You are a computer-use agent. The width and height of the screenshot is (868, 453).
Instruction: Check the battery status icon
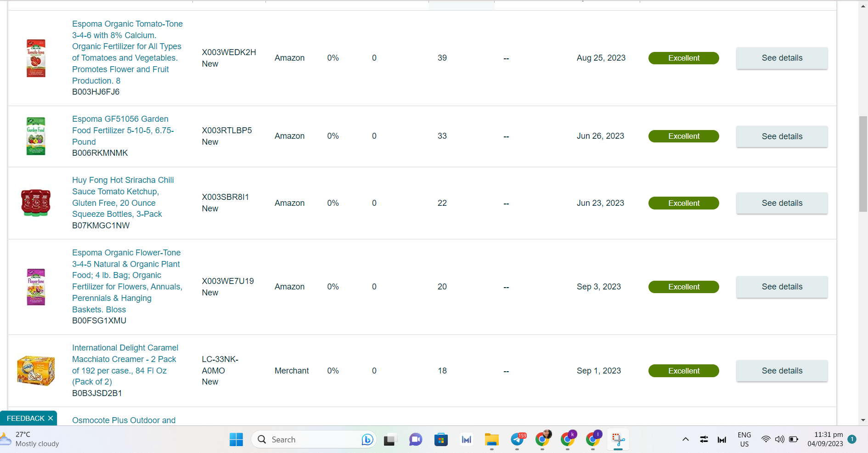[794, 439]
